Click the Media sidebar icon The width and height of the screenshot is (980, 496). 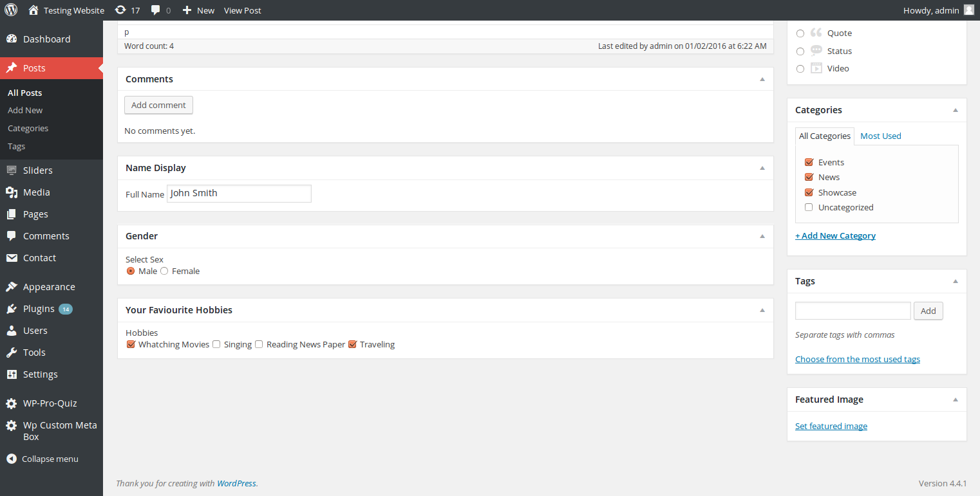pos(12,192)
